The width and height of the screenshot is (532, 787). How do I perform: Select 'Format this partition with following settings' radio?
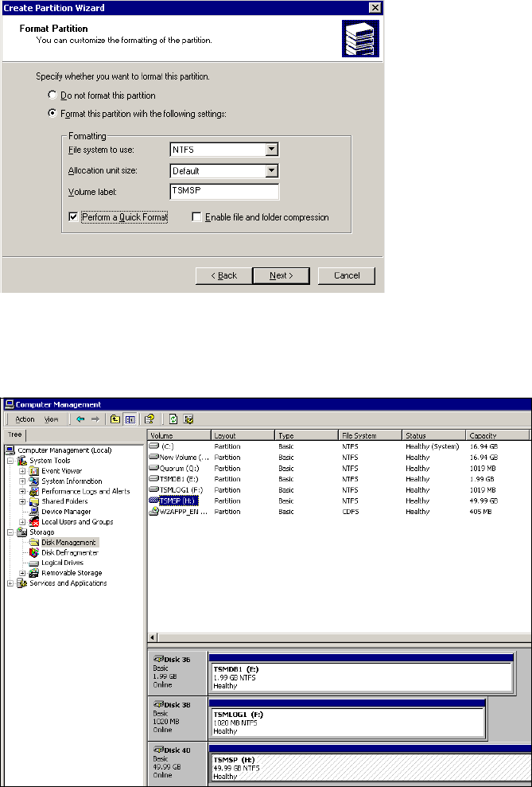pyautogui.click(x=52, y=114)
